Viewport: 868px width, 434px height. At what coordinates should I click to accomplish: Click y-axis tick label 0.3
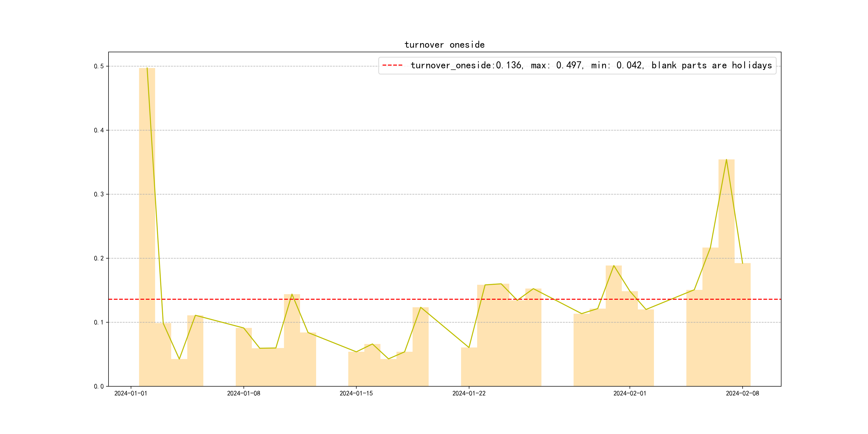99,194
